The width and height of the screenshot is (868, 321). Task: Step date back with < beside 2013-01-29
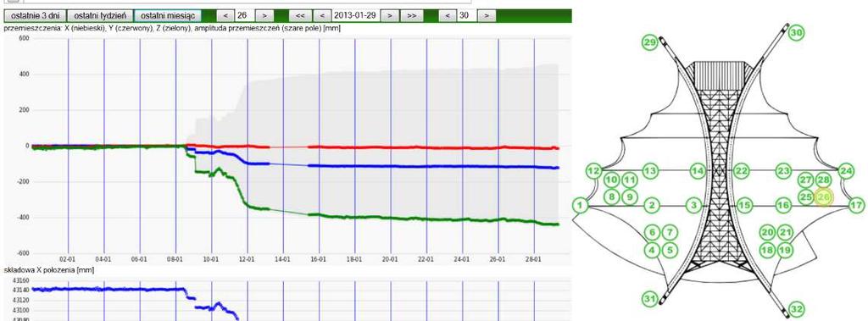pos(322,15)
